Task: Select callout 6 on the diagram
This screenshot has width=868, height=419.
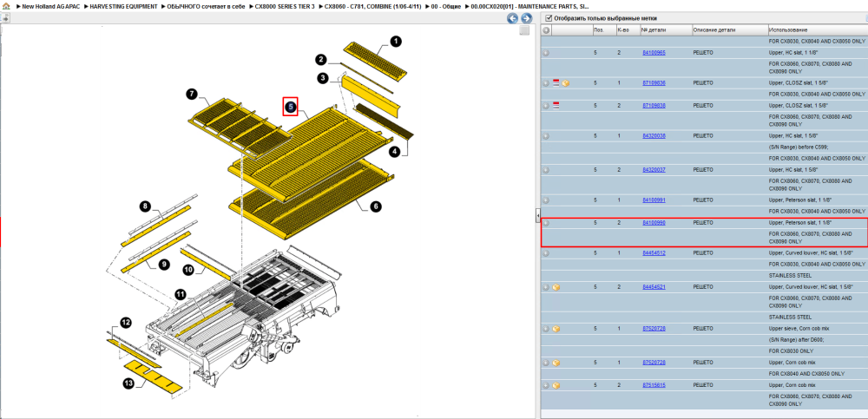Action: point(375,206)
